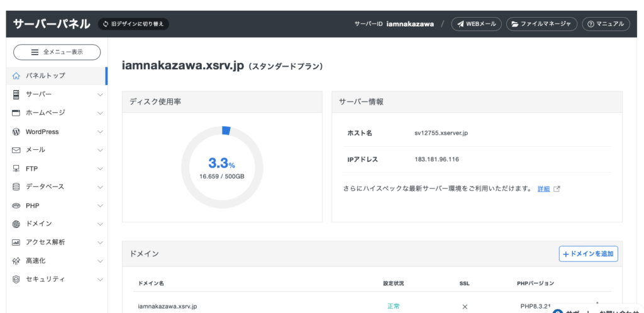Click the 全メニュー表示 button
The width and height of the screenshot is (644, 313).
[57, 52]
